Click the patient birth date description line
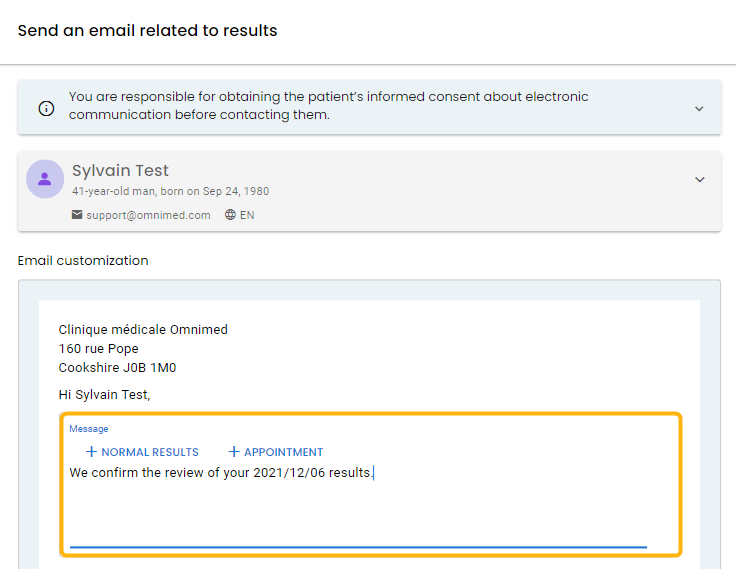Image resolution: width=736 pixels, height=571 pixels. click(x=170, y=191)
